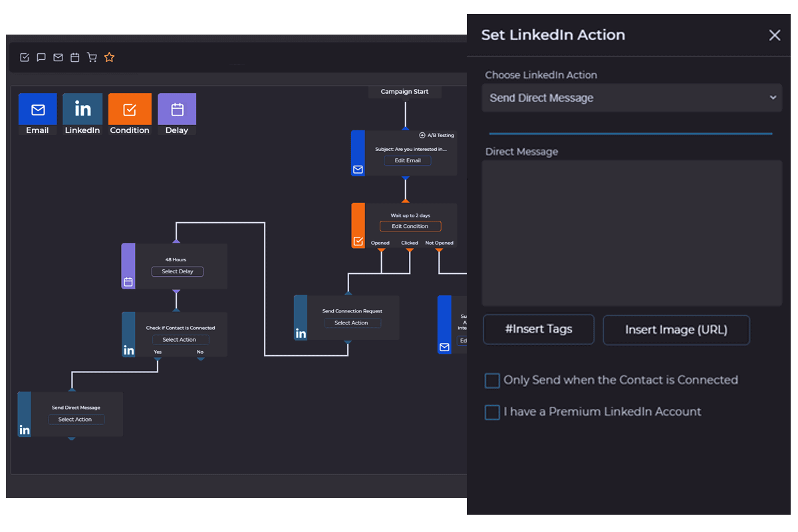798x532 pixels.
Task: Enable Only Send when Contact is Connected
Action: click(492, 380)
